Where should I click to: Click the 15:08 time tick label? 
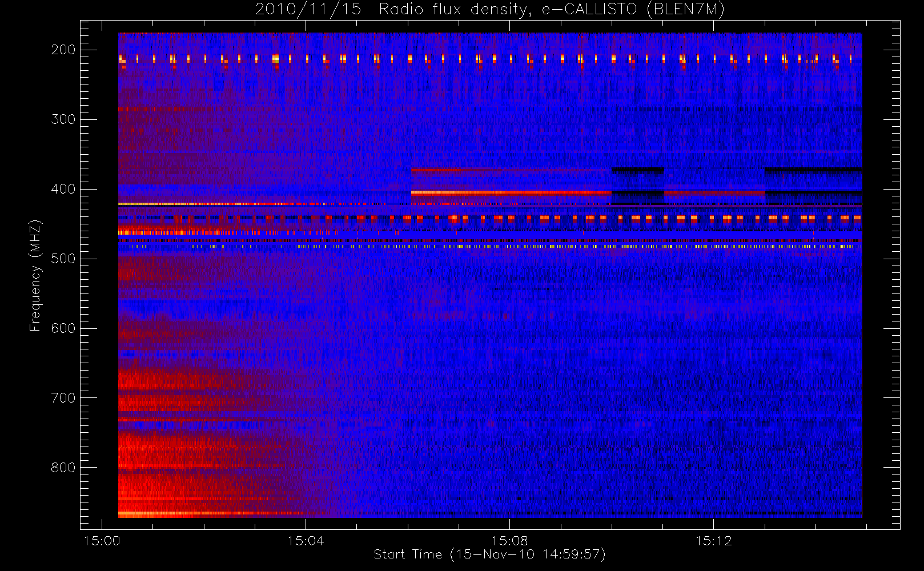(x=509, y=541)
